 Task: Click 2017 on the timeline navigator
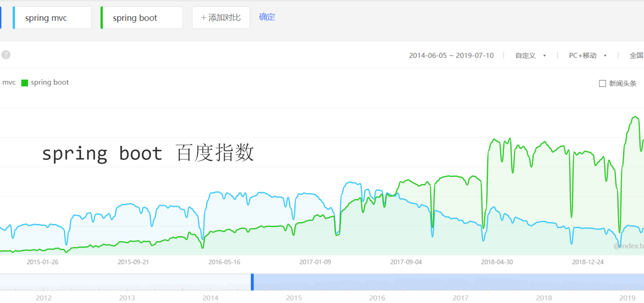pyautogui.click(x=461, y=298)
